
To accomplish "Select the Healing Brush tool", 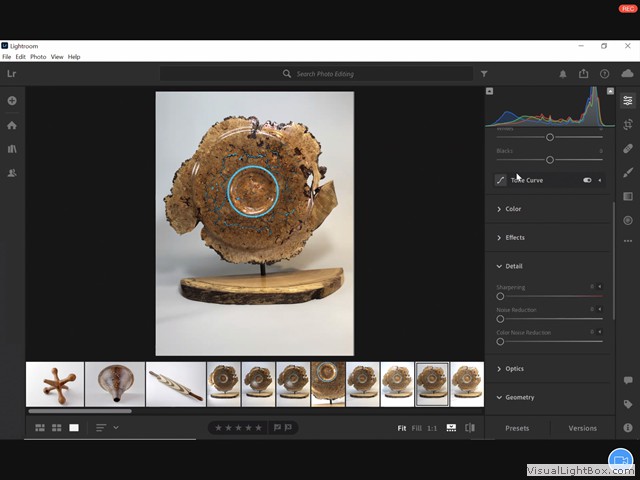I will 627,148.
